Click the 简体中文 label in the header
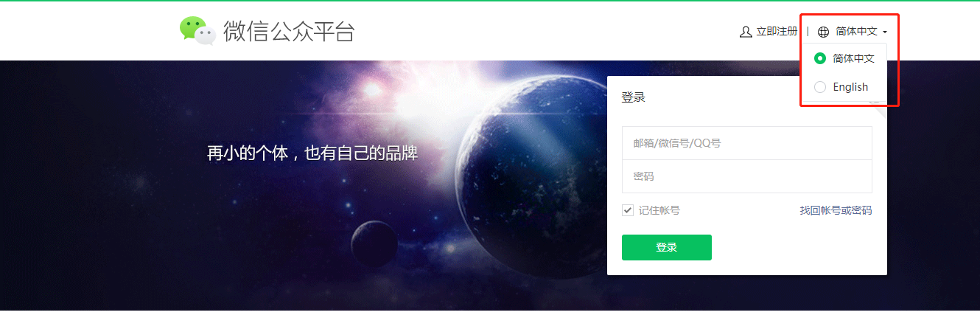The image size is (980, 315). coord(856,32)
